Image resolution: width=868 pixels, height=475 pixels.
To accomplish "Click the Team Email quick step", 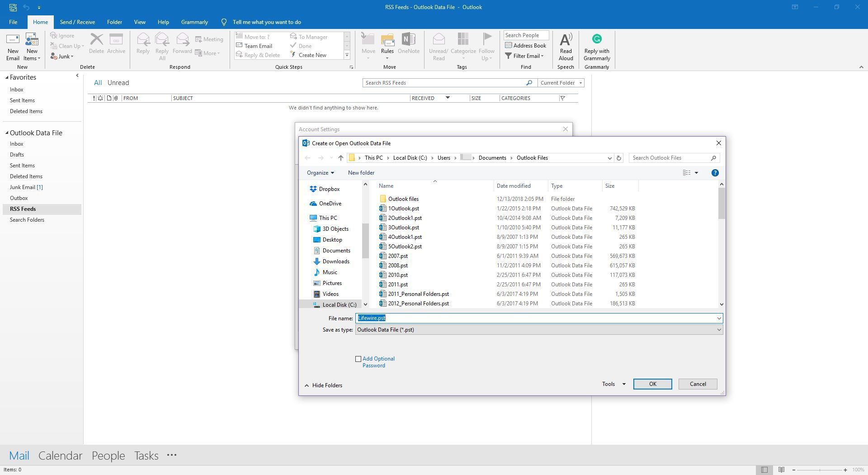I will (254, 46).
